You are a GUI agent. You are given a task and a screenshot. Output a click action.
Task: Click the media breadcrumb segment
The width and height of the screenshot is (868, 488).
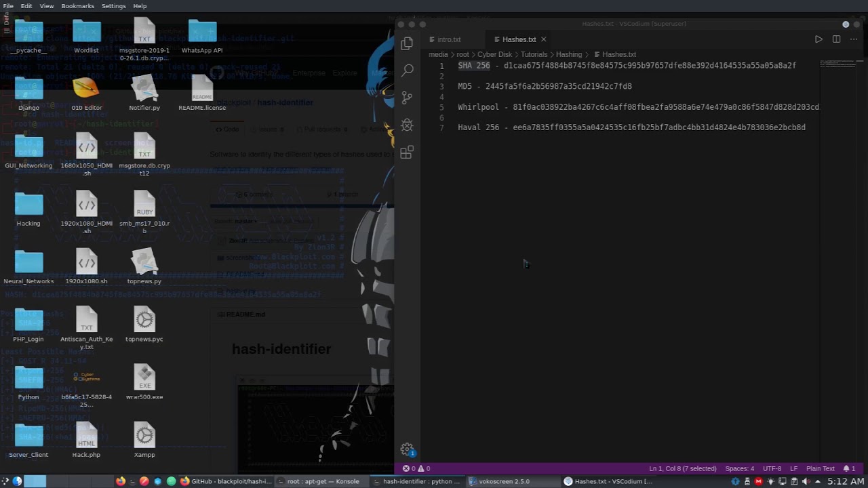click(x=438, y=54)
